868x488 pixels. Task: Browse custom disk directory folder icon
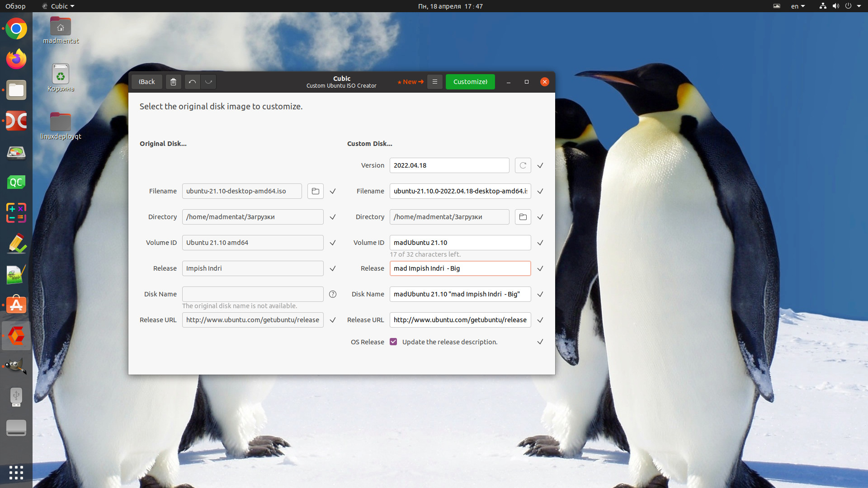click(523, 217)
